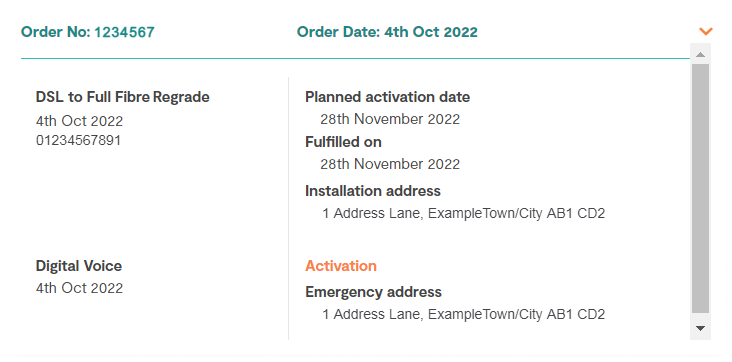The width and height of the screenshot is (732, 362).
Task: Click the vertical scrollbar thumb
Action: pyautogui.click(x=700, y=188)
